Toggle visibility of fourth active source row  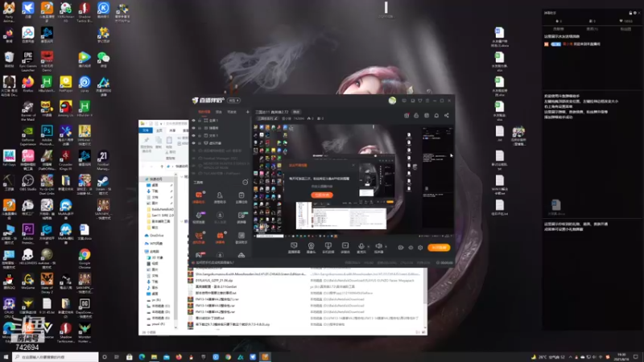[194, 143]
